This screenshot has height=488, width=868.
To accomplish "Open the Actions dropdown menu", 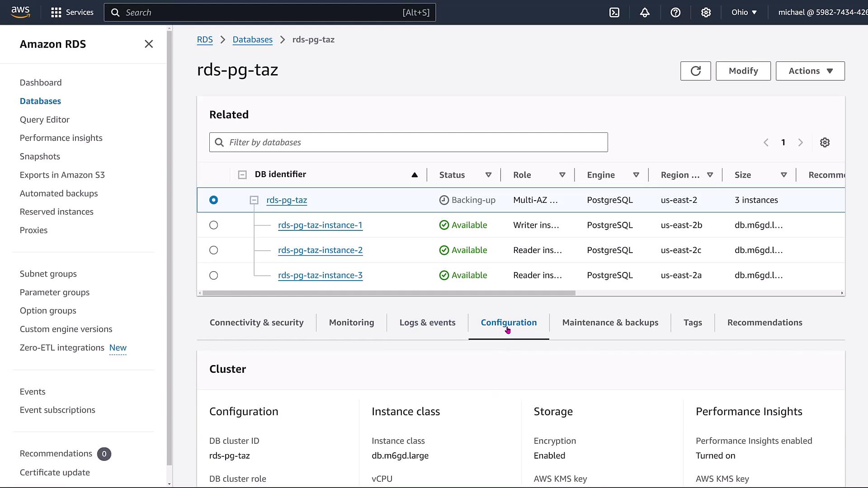I will pos(810,71).
